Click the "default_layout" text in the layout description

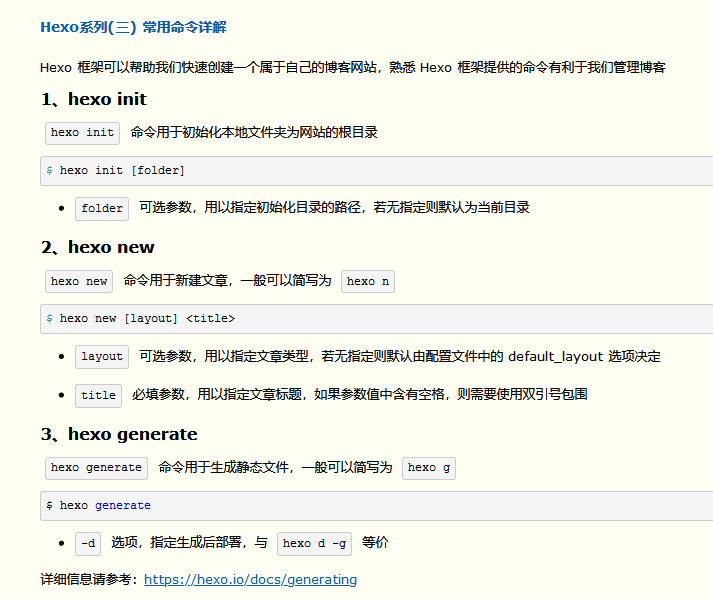pos(555,357)
